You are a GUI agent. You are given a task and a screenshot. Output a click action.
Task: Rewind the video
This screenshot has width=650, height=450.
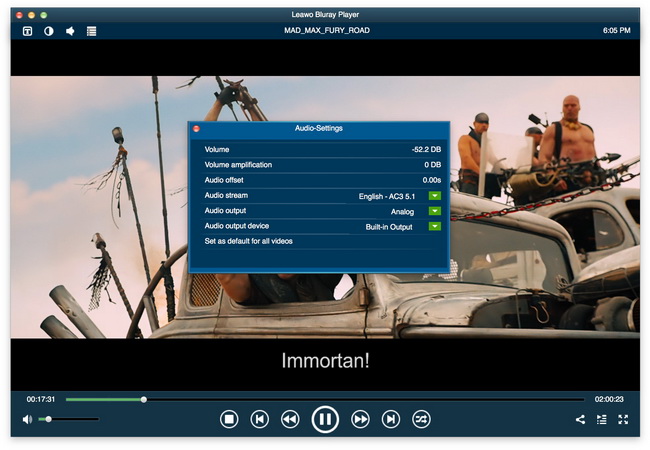[x=290, y=419]
